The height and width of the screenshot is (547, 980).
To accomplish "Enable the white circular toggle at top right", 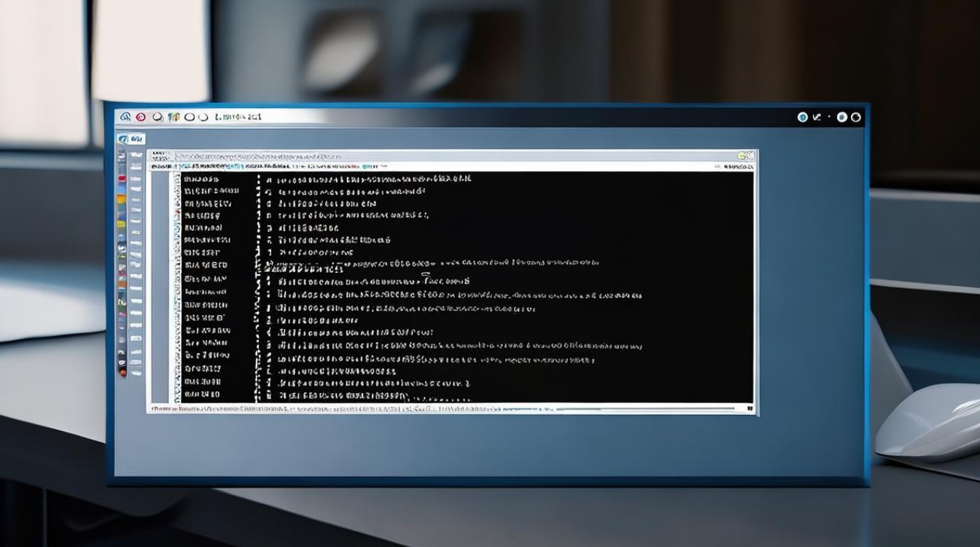I will [x=841, y=117].
